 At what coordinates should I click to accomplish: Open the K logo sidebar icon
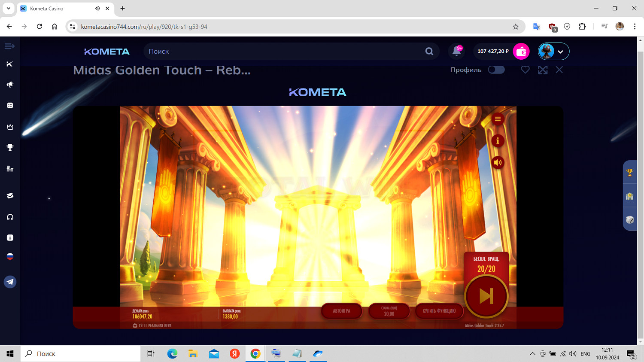point(9,64)
